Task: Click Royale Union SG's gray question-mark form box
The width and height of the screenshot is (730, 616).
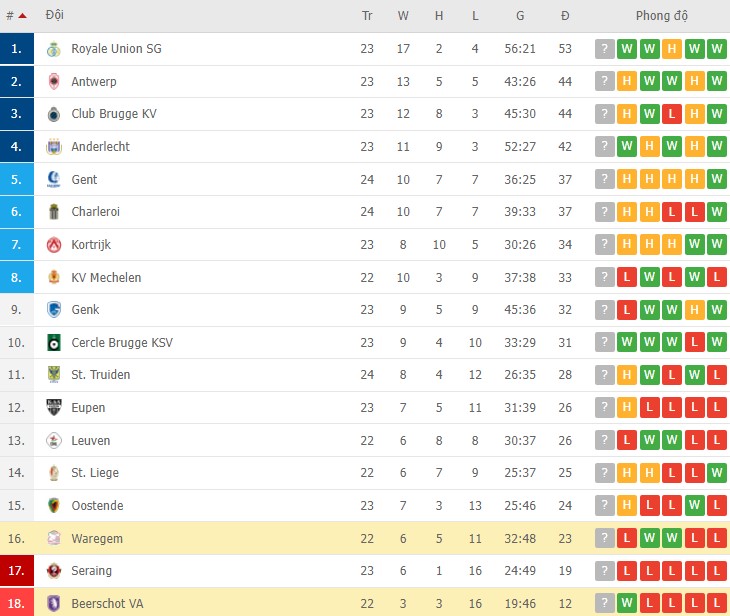Action: (x=604, y=49)
